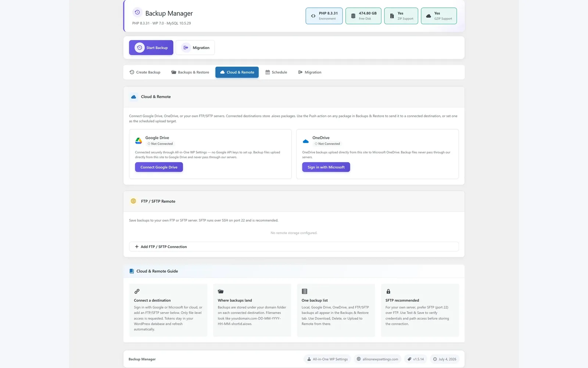Click the PHP environment code icon

click(x=313, y=16)
